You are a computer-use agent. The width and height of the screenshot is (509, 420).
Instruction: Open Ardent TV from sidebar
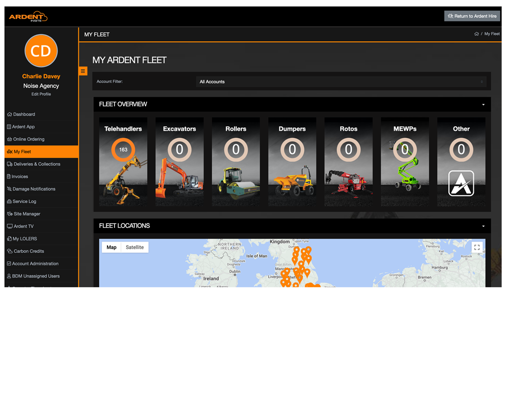(x=42, y=226)
